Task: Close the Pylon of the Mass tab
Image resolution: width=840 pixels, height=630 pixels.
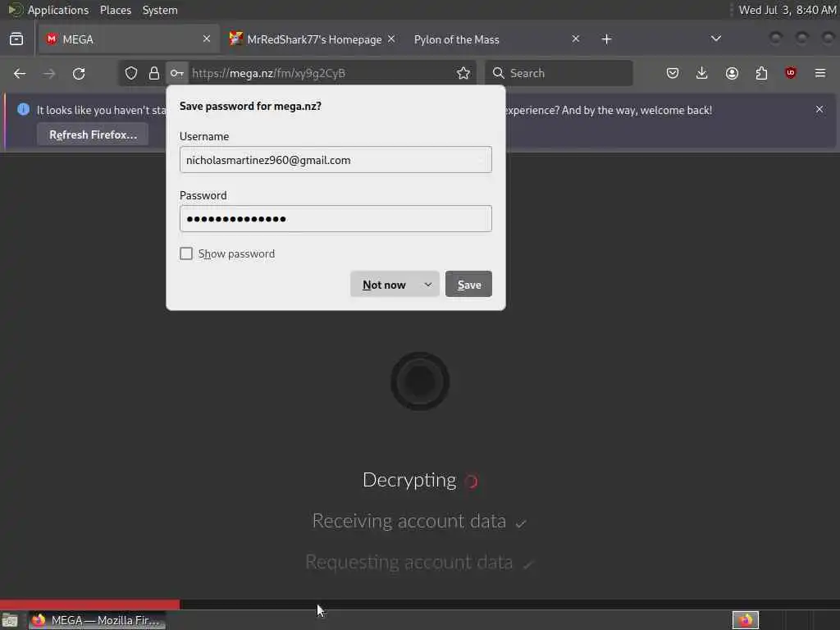Action: pos(576,39)
